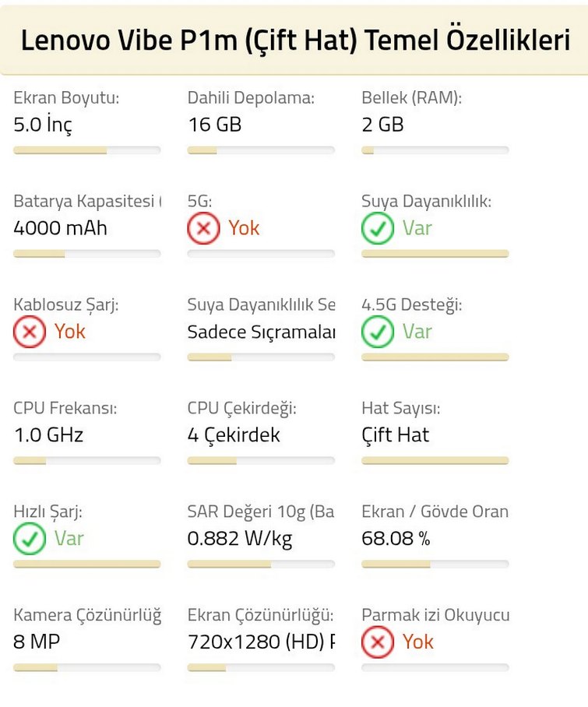Click the Ekran / Gövde Oranı 68.08 % value
The width and height of the screenshot is (588, 707).
[396, 538]
